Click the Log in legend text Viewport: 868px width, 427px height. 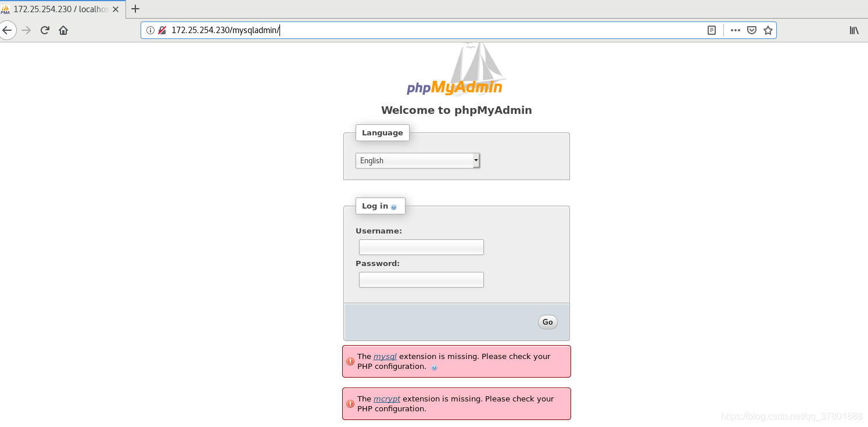[x=375, y=206]
